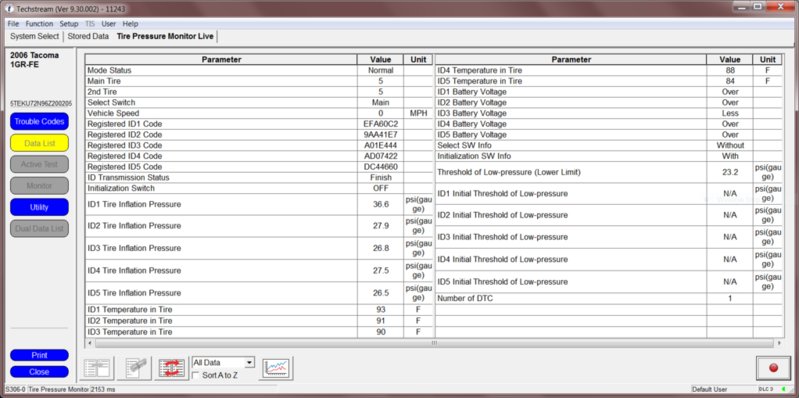
Task: Open the All Data dropdown
Action: [223, 363]
